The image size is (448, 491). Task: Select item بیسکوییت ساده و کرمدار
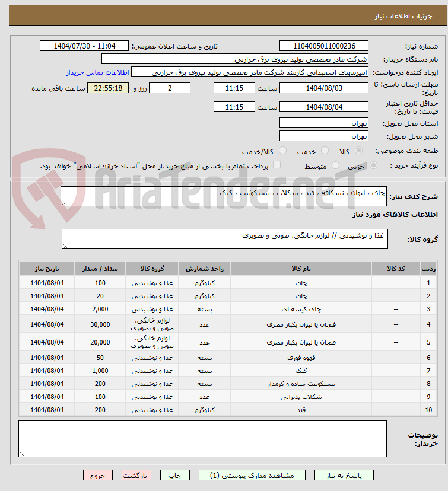click(x=301, y=384)
